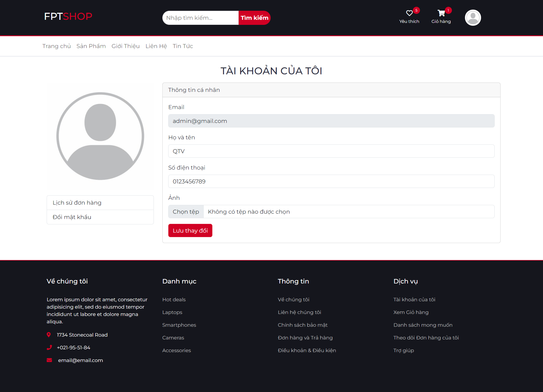Click the Giỏ hàng label text
The height and width of the screenshot is (392, 543).
[x=441, y=21]
